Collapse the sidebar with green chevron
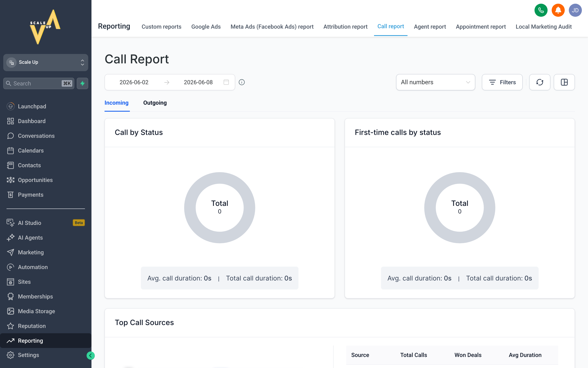Screen dimensions: 588x368 [x=90, y=356]
